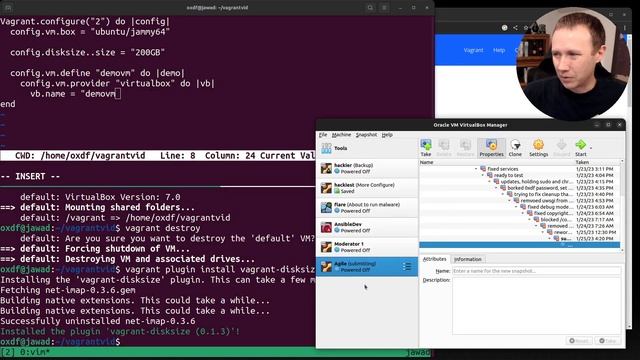Open the terminal hamburger menu

[x=384, y=7]
